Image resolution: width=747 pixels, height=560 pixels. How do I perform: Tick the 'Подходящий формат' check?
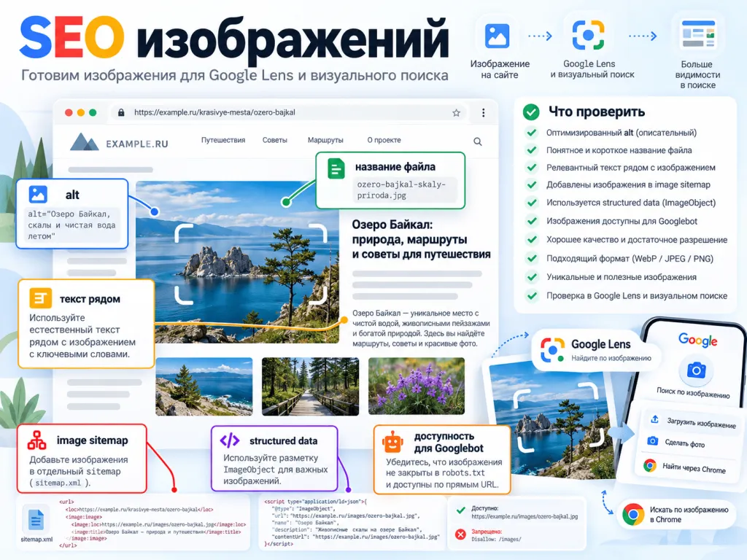pos(532,259)
